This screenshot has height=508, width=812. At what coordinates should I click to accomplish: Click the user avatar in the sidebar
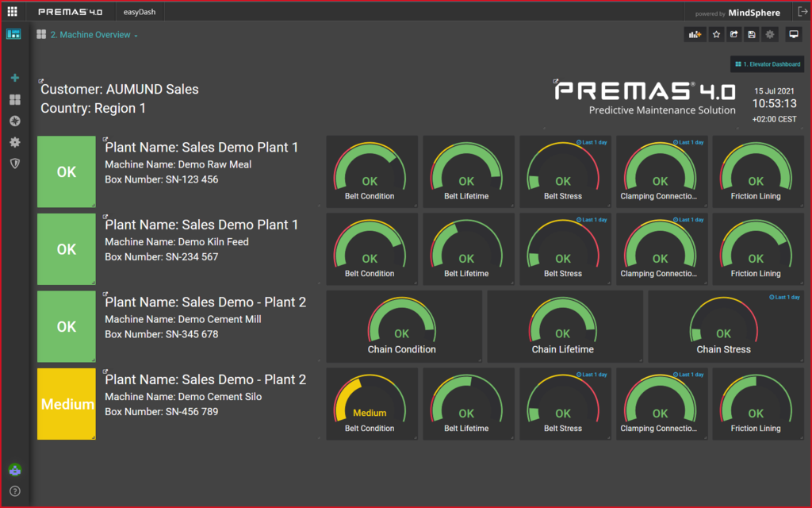(14, 470)
